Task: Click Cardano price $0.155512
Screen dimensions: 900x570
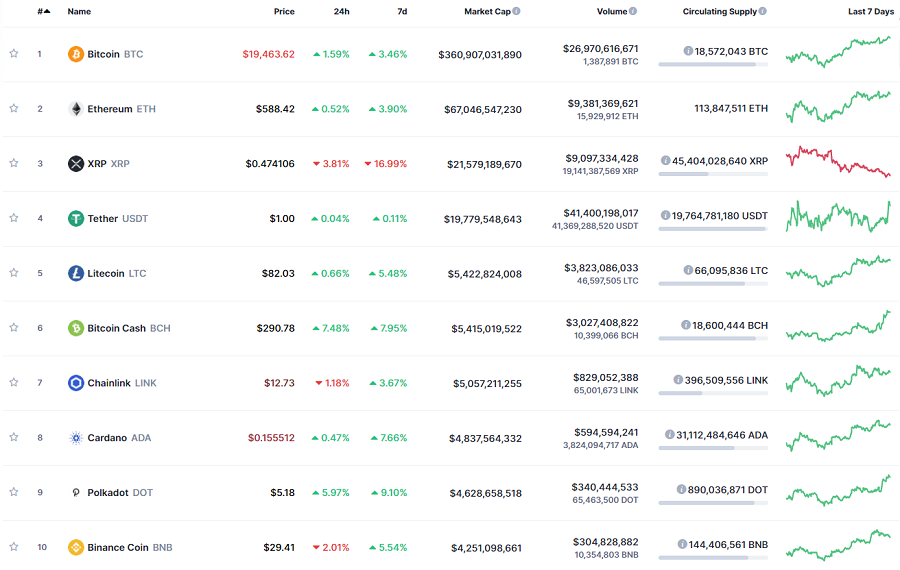Action: click(271, 437)
